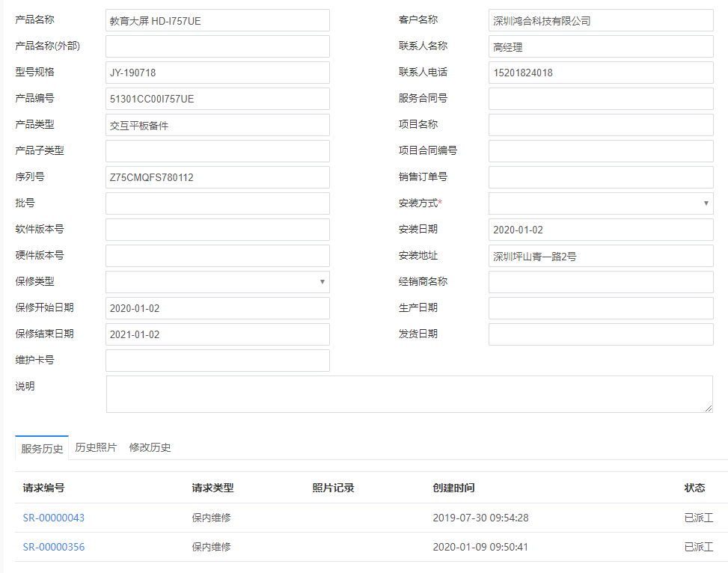Open service request SR-00000043
Viewport: 728px width, 573px height.
tap(53, 517)
